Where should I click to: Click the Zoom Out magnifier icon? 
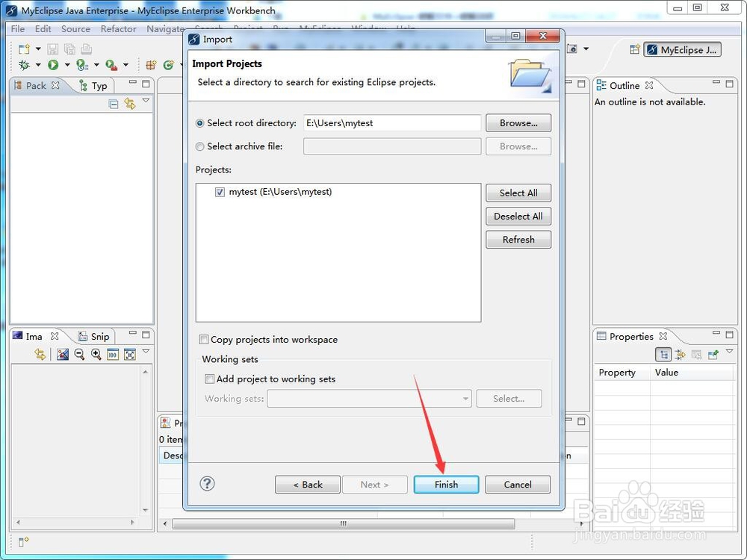(79, 354)
